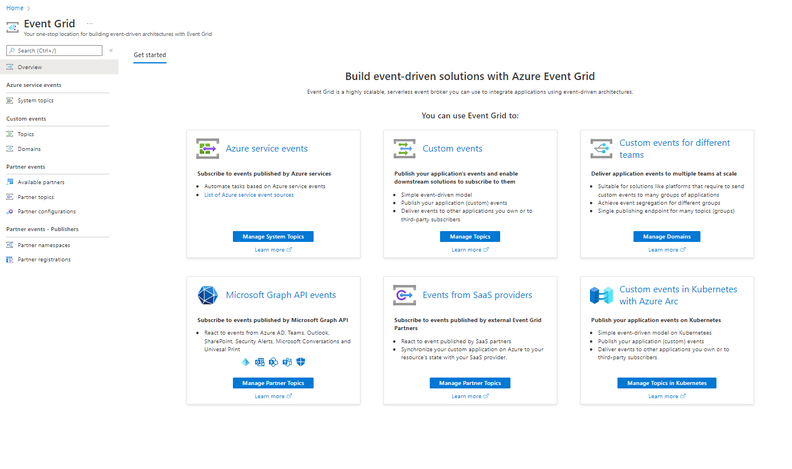
Task: Click the Topics sidebar icon
Action: click(10, 134)
